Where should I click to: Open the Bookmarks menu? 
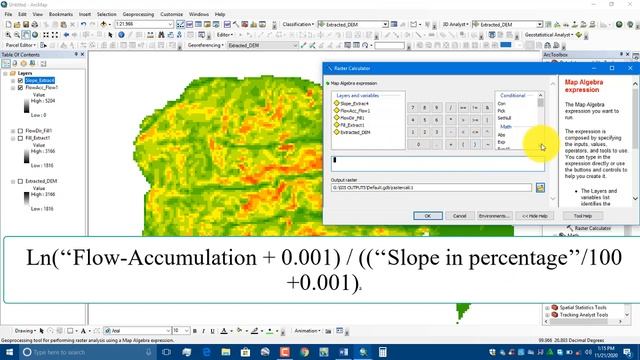click(x=61, y=14)
